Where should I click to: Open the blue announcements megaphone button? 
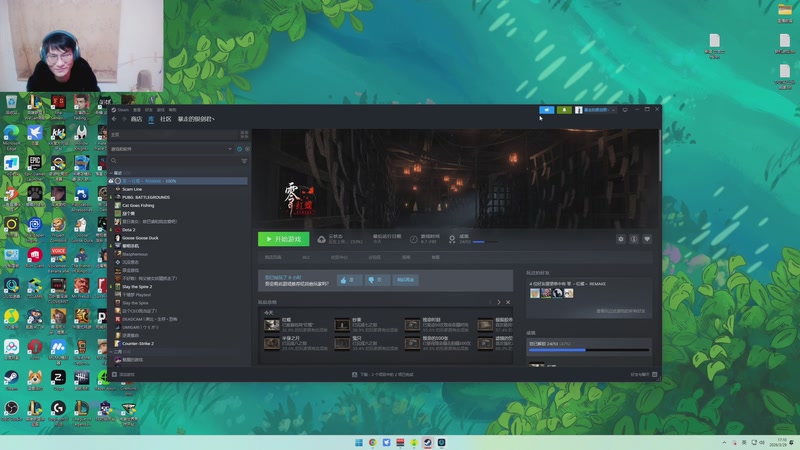pyautogui.click(x=546, y=110)
